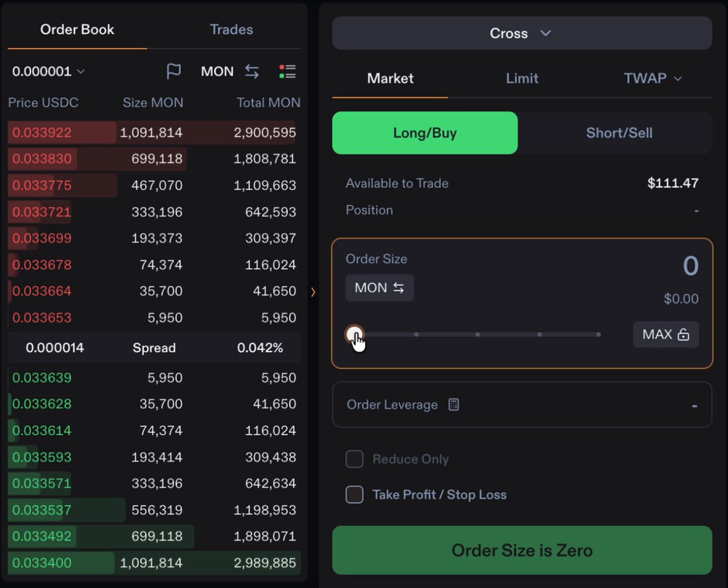This screenshot has width=728, height=588.
Task: Change order book layout with red-green list icon
Action: [x=288, y=72]
